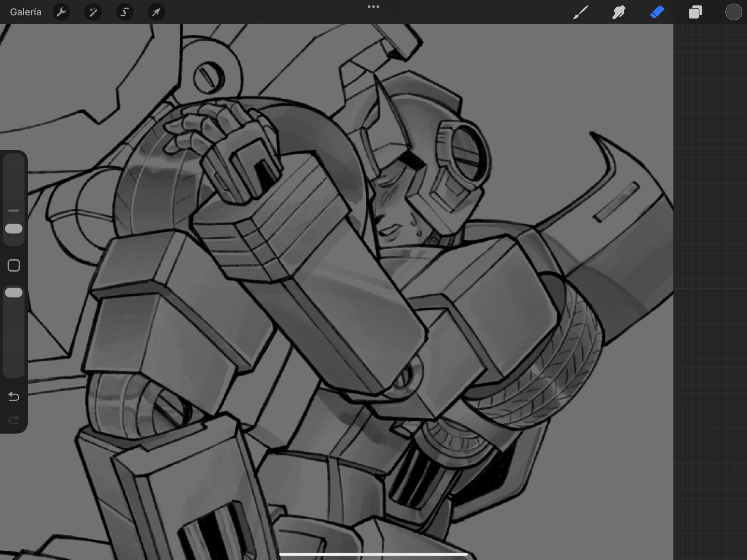Open the Adjustments magic wand menu
The image size is (747, 560).
(x=93, y=12)
